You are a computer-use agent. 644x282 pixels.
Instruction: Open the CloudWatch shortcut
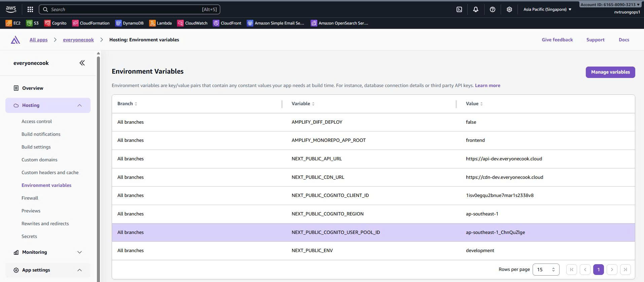point(192,23)
